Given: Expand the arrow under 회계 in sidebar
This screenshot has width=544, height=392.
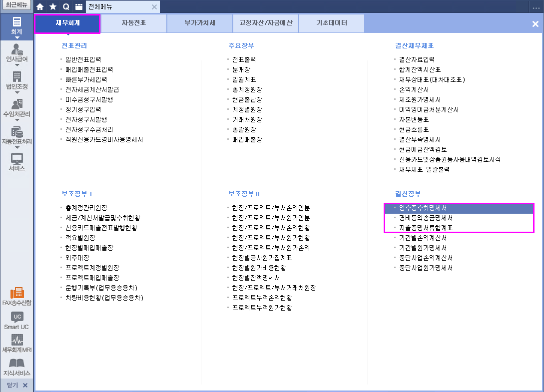Looking at the screenshot, I should click(x=17, y=37).
